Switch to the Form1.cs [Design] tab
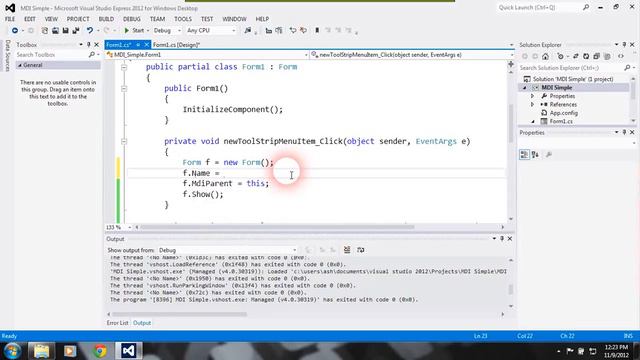The height and width of the screenshot is (360, 640). (176, 45)
